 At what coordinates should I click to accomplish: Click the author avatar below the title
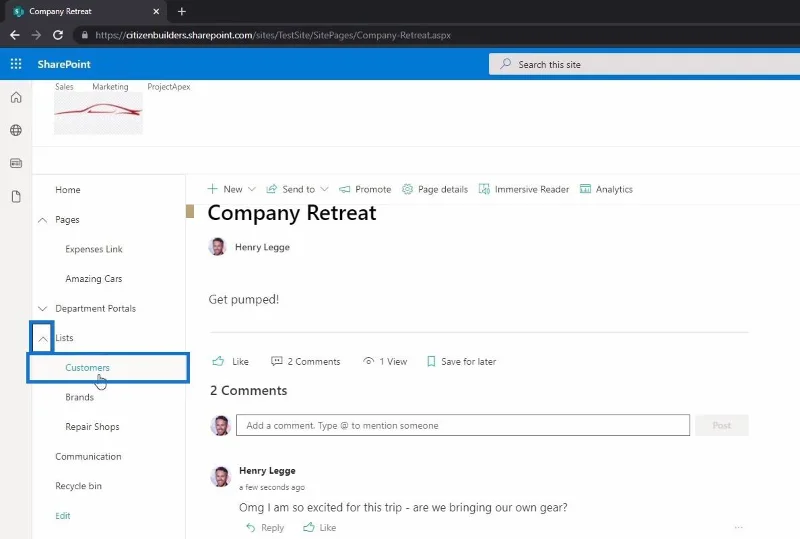[218, 247]
